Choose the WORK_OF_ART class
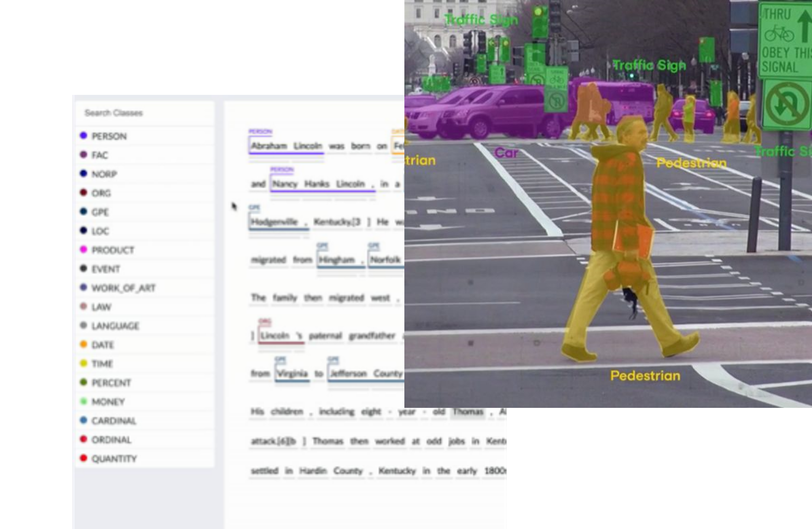This screenshot has height=529, width=812. (x=123, y=288)
